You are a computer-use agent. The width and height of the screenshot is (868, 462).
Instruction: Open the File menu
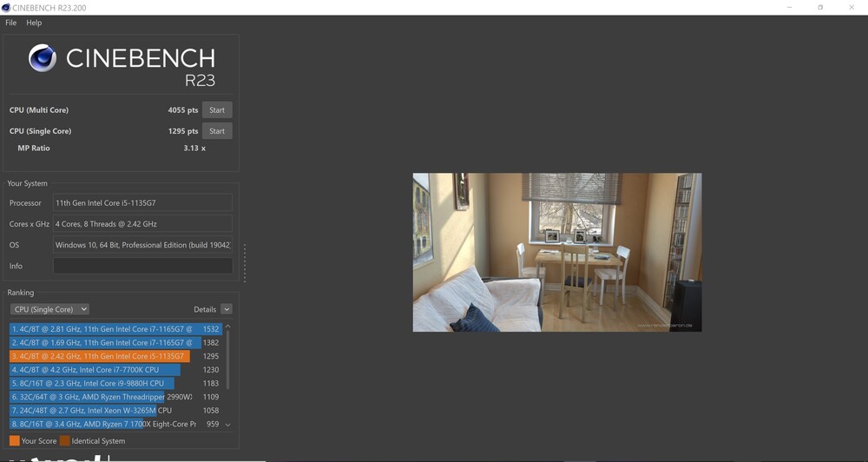11,23
